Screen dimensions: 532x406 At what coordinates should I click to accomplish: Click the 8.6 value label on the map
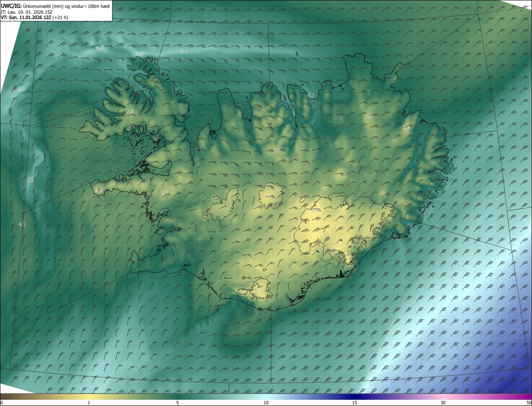tap(139, 54)
